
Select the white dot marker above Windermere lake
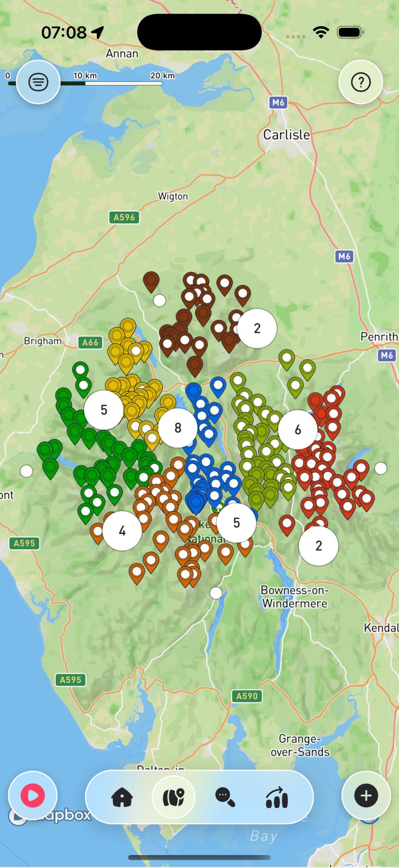point(216,593)
